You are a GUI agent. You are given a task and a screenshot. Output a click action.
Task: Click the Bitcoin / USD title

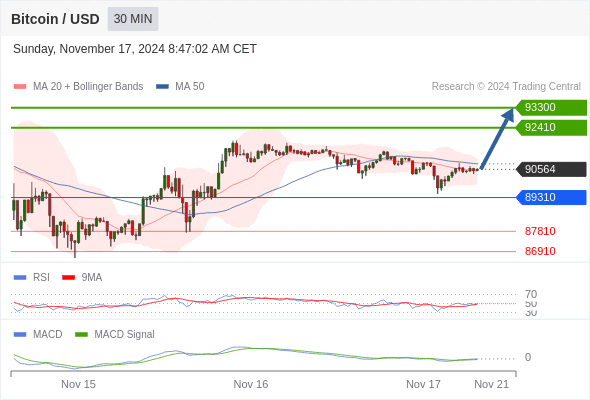pyautogui.click(x=55, y=19)
